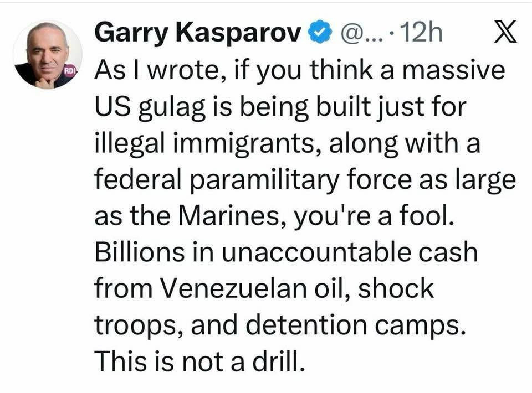Open the 12h timestamp link
This screenshot has width=532, height=393.
[421, 33]
